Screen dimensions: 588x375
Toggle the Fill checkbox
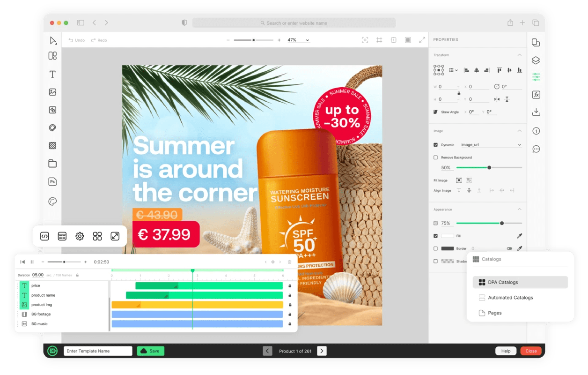coord(436,236)
